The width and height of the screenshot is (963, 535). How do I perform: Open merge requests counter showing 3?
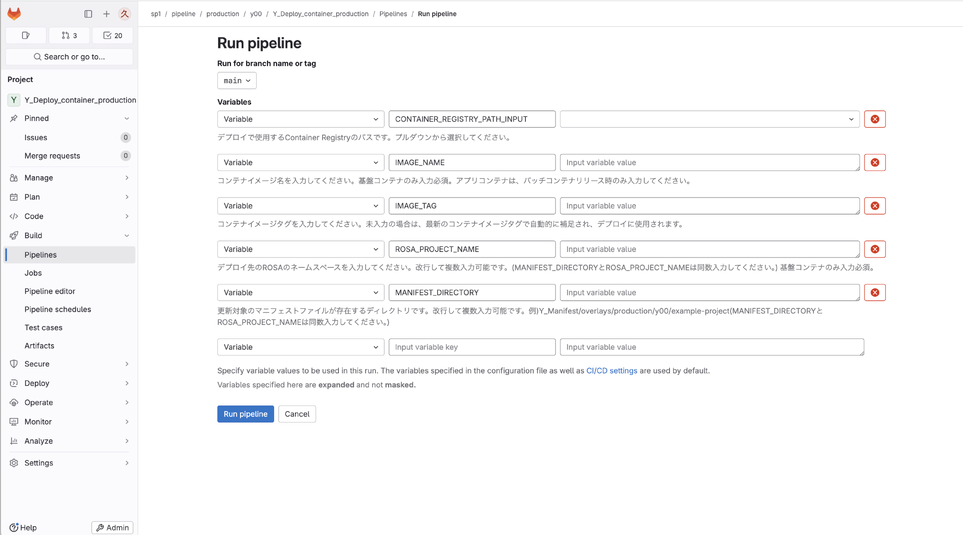pyautogui.click(x=69, y=36)
